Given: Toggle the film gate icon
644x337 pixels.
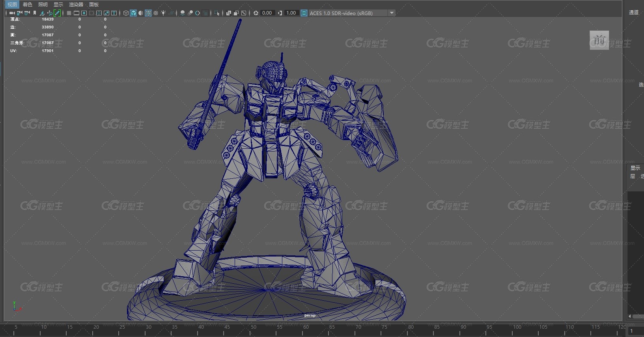Looking at the screenshot, I should coord(77,13).
